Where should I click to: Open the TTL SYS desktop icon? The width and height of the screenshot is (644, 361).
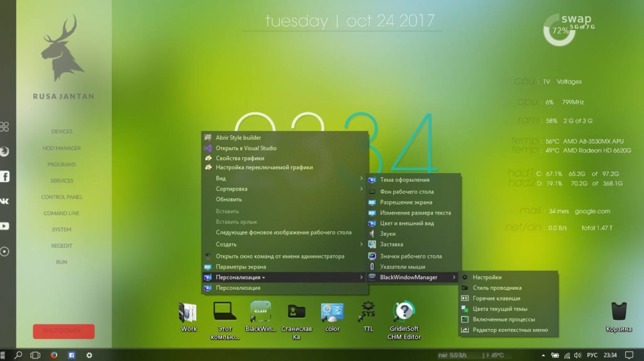click(368, 317)
